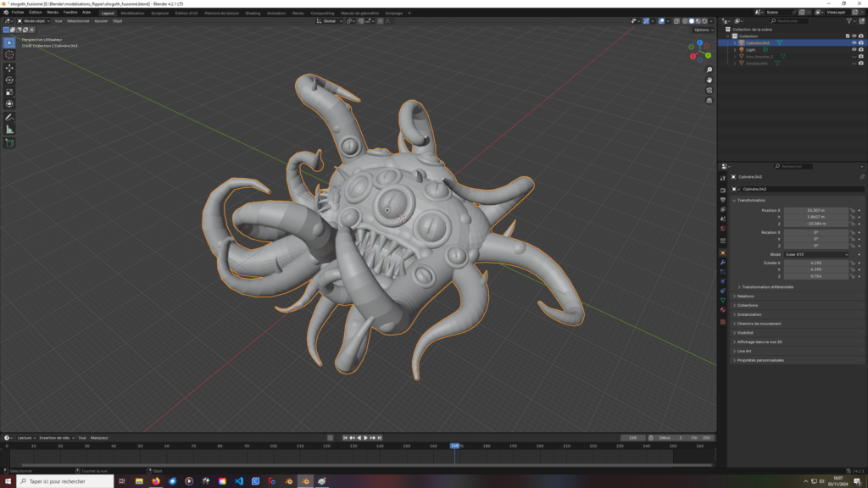Switch perspective/orthographic with the grid icon
Screen dimensions: 868x488
point(709,101)
